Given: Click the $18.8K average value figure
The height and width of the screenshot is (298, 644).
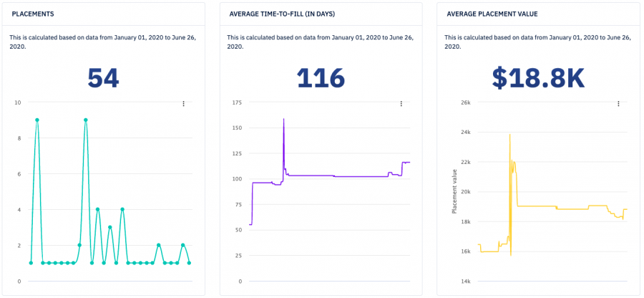Looking at the screenshot, I should [x=538, y=79].
